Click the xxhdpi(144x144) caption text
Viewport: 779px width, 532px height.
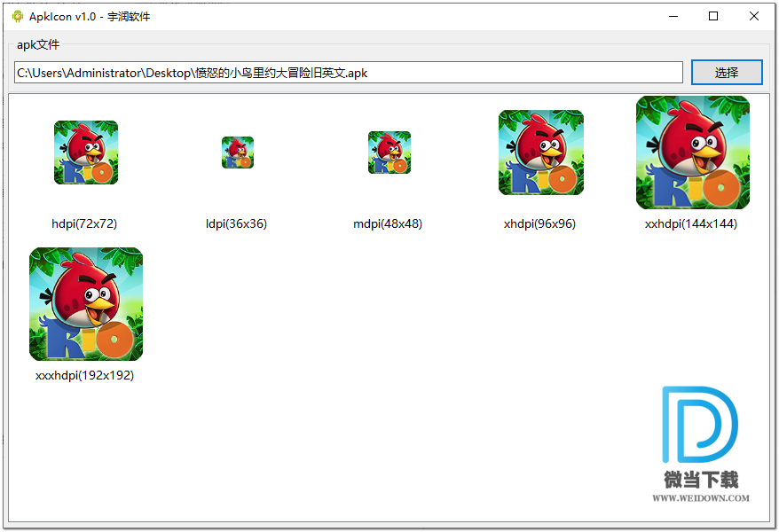coord(691,224)
